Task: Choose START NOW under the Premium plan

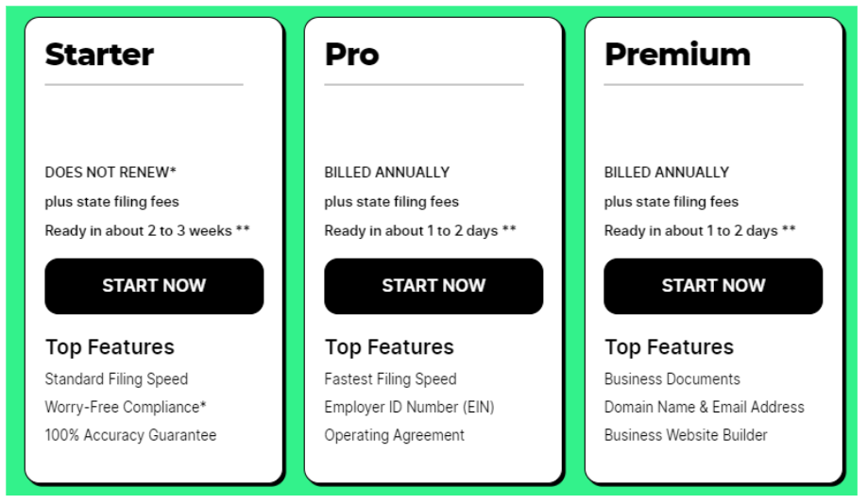Action: coord(713,286)
